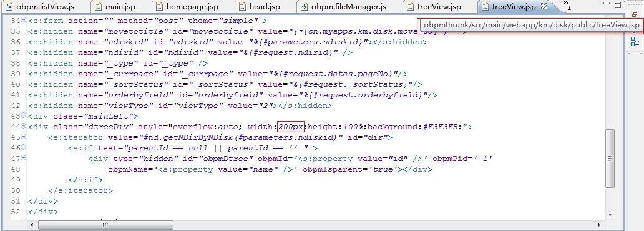Image resolution: width=644 pixels, height=231 pixels.
Task: Collapse the s:form fold at line 34
Action: [23, 20]
